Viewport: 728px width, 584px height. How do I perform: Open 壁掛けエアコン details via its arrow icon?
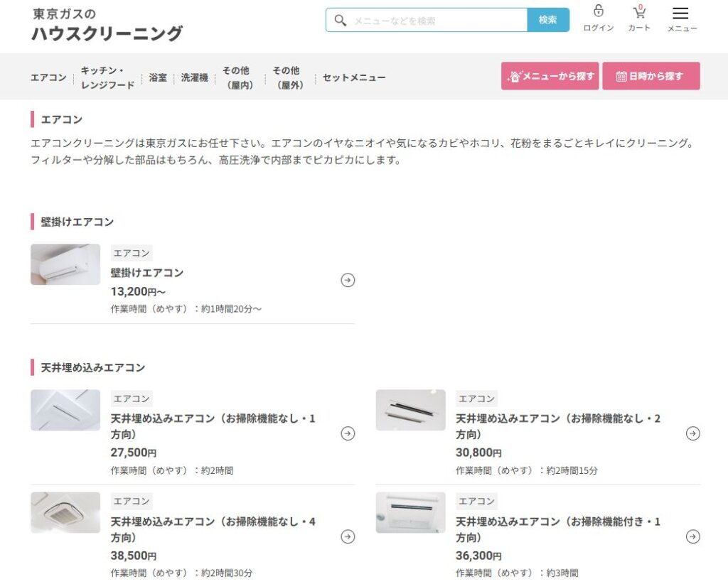tap(348, 280)
